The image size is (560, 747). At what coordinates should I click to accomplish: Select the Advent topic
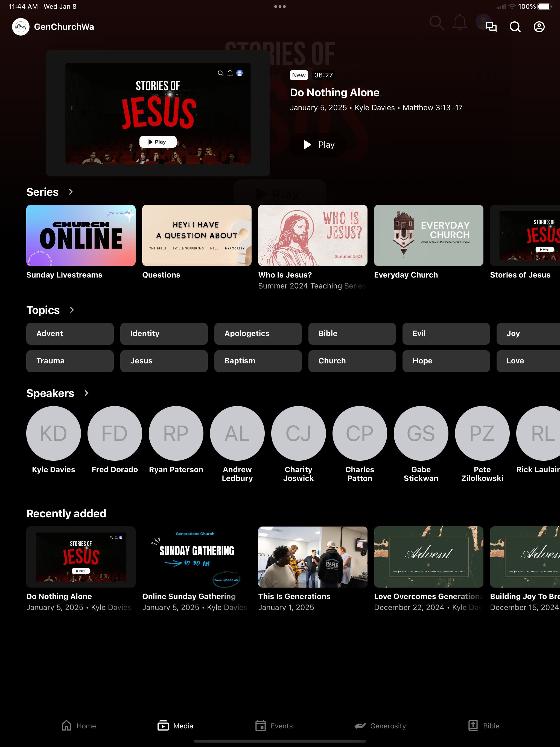(x=70, y=334)
